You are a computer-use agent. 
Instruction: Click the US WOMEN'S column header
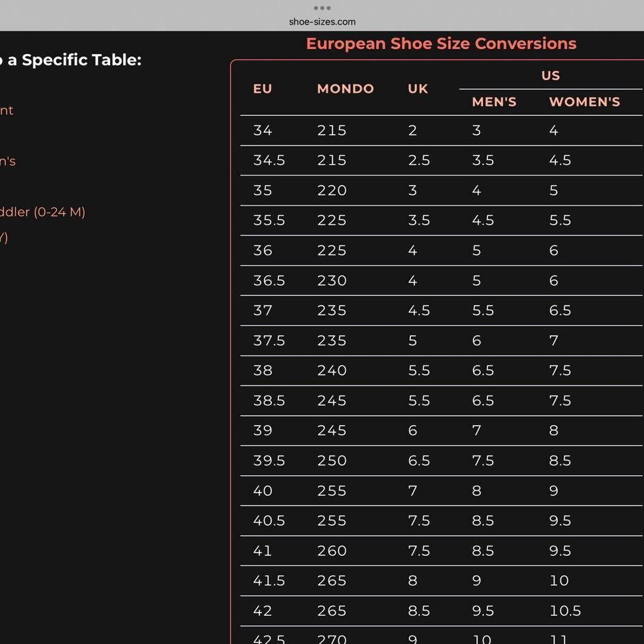tap(585, 102)
